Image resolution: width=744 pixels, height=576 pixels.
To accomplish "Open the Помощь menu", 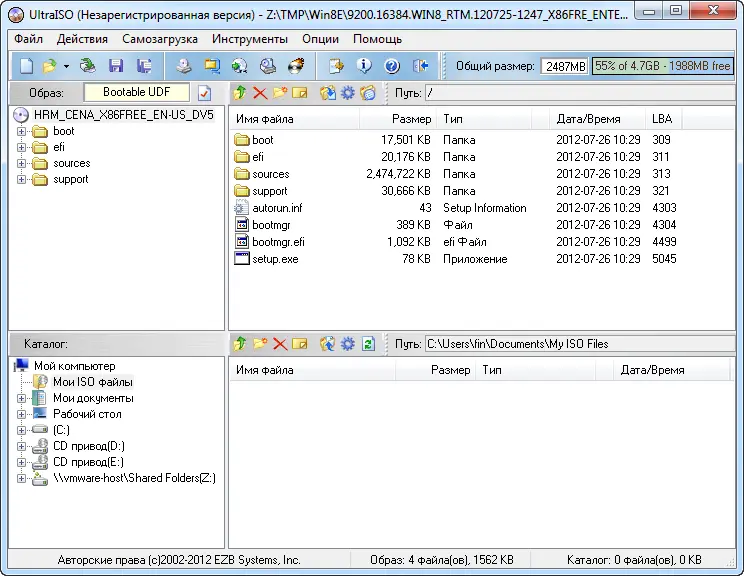I will [x=377, y=39].
